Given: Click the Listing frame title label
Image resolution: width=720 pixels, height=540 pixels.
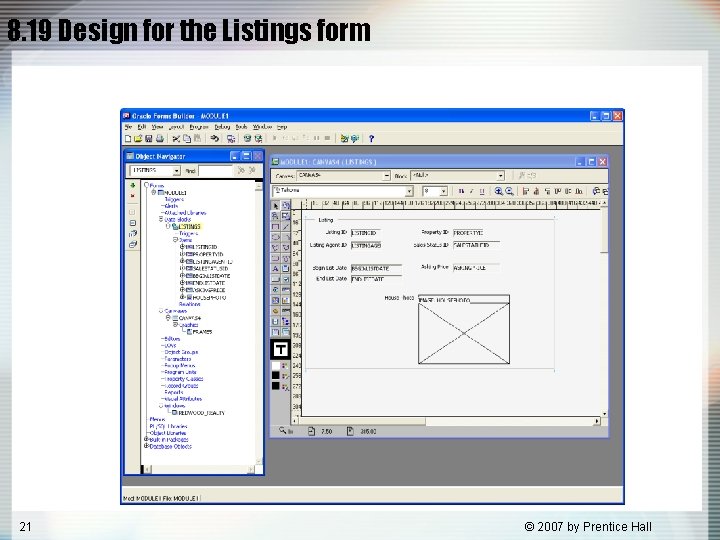Looking at the screenshot, I should pyautogui.click(x=326, y=220).
